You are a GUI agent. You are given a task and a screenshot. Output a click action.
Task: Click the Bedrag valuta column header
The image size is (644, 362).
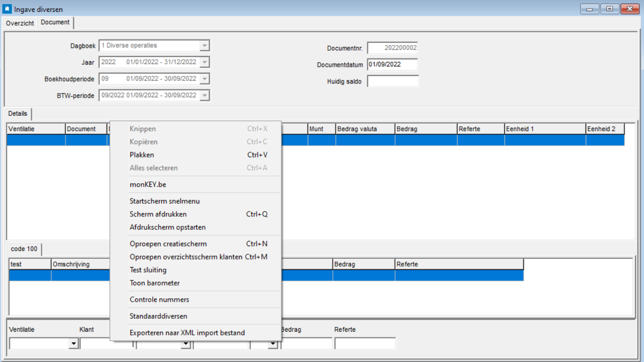coord(365,129)
